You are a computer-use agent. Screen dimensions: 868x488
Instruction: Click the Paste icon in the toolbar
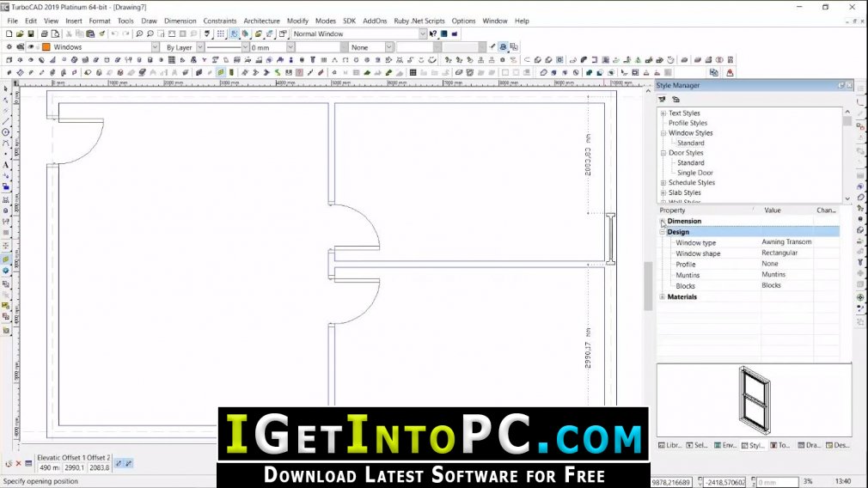coord(90,34)
